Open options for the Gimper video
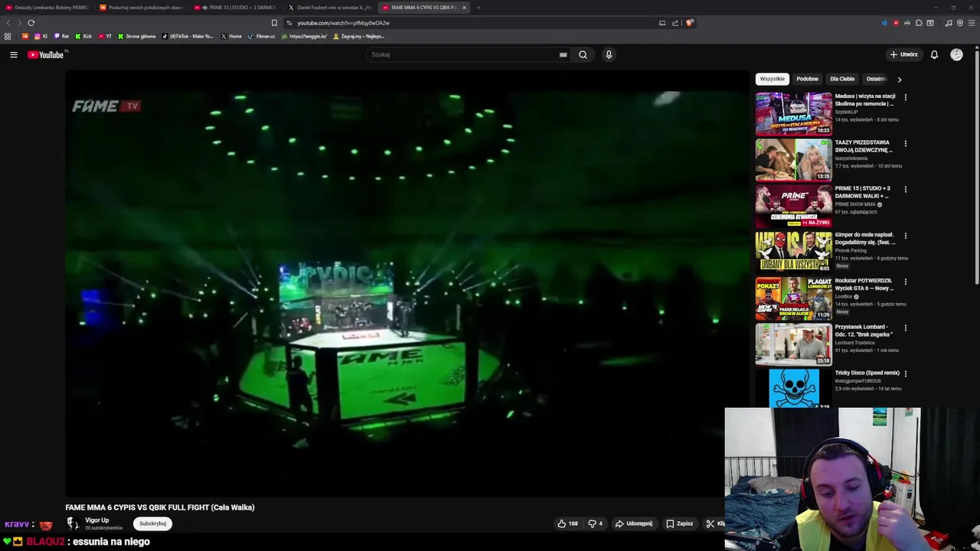The height and width of the screenshot is (551, 980). 905,236
